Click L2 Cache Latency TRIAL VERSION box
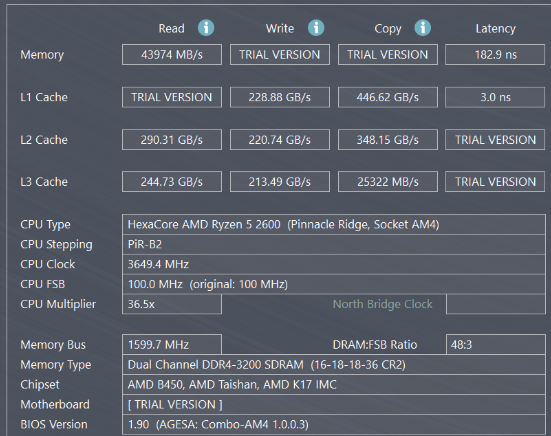Image resolution: width=551 pixels, height=436 pixels. 495,140
